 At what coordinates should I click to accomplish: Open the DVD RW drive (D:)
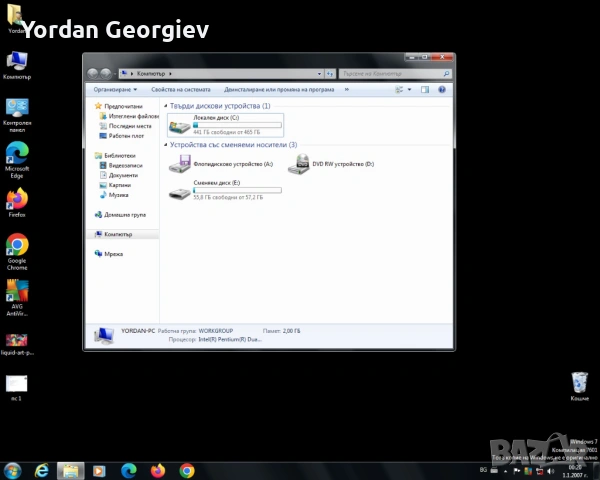click(299, 164)
